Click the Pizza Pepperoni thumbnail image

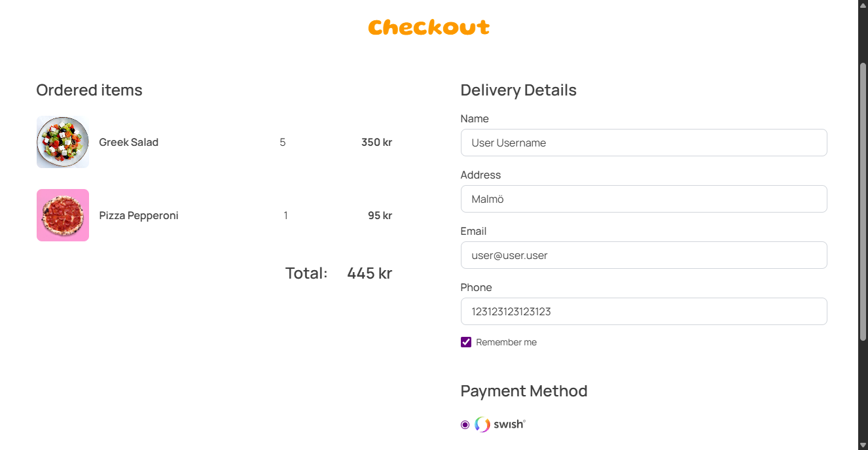point(63,215)
